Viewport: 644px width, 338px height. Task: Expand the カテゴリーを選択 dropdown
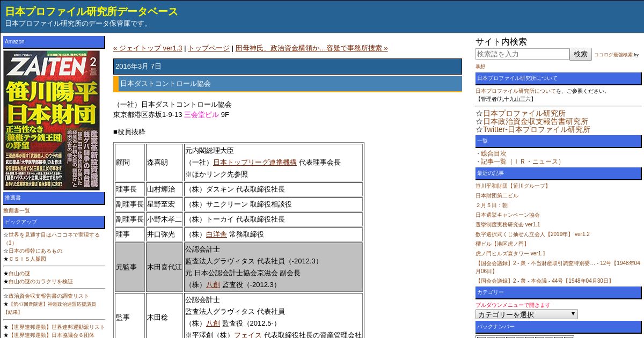pos(526,314)
